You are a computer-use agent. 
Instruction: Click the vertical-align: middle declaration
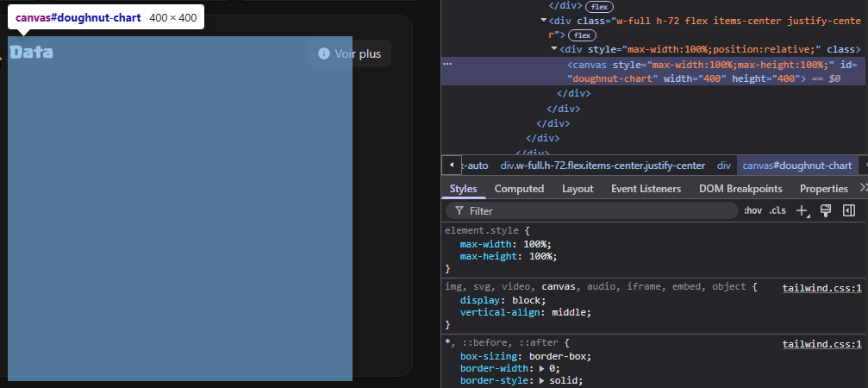tap(526, 312)
